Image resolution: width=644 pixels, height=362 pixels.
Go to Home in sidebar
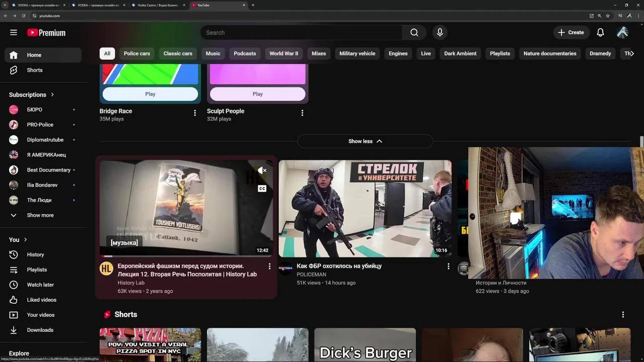43,55
